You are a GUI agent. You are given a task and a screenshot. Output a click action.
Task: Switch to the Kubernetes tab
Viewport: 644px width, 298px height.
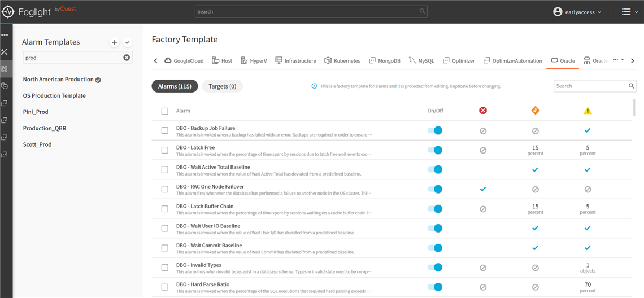pos(342,60)
